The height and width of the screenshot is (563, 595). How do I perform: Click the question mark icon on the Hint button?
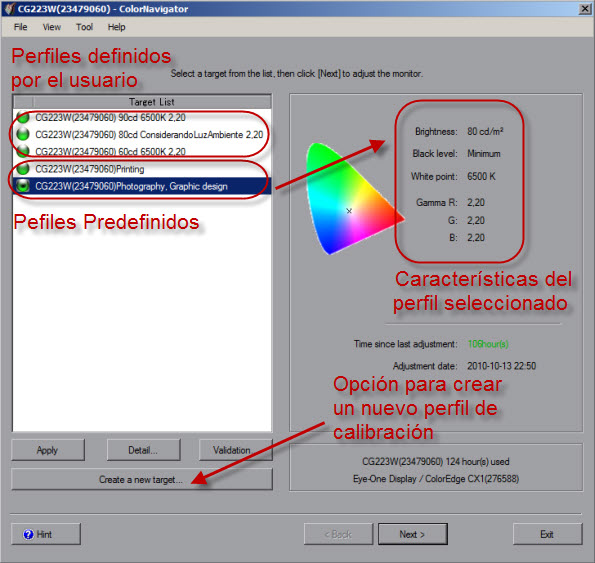pyautogui.click(x=28, y=534)
